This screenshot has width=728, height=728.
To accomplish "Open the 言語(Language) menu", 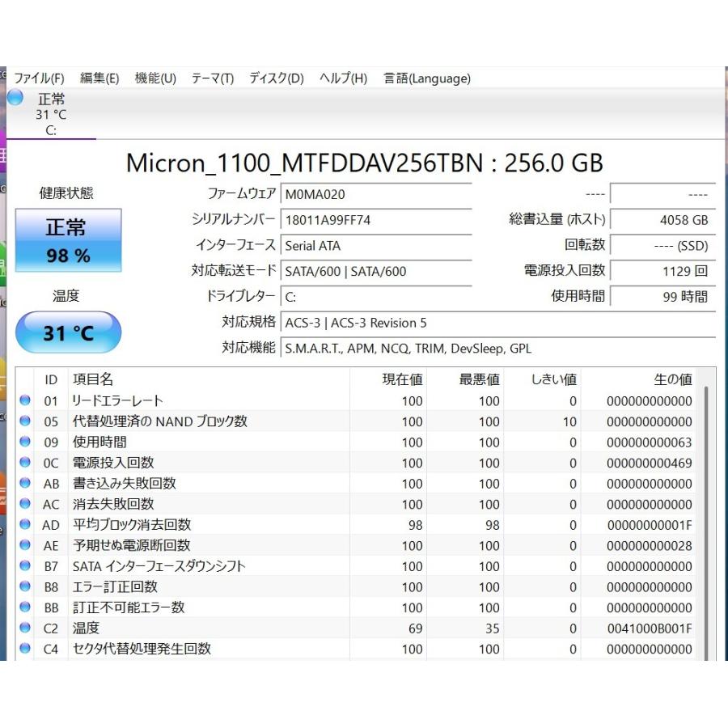I will (426, 78).
